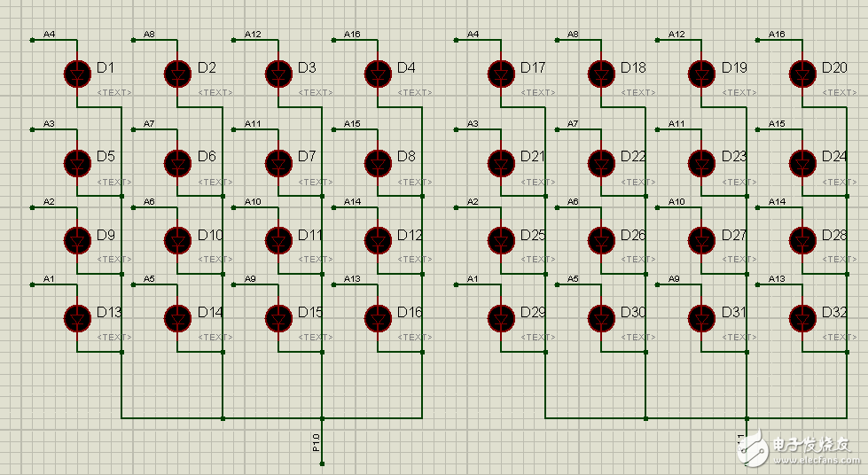Click LED D26 in the right matrix
Screen dimensions: 868x475
coord(602,240)
